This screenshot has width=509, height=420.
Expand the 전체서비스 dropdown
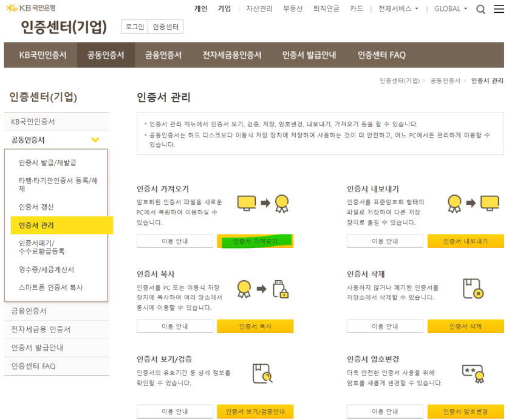coord(398,9)
